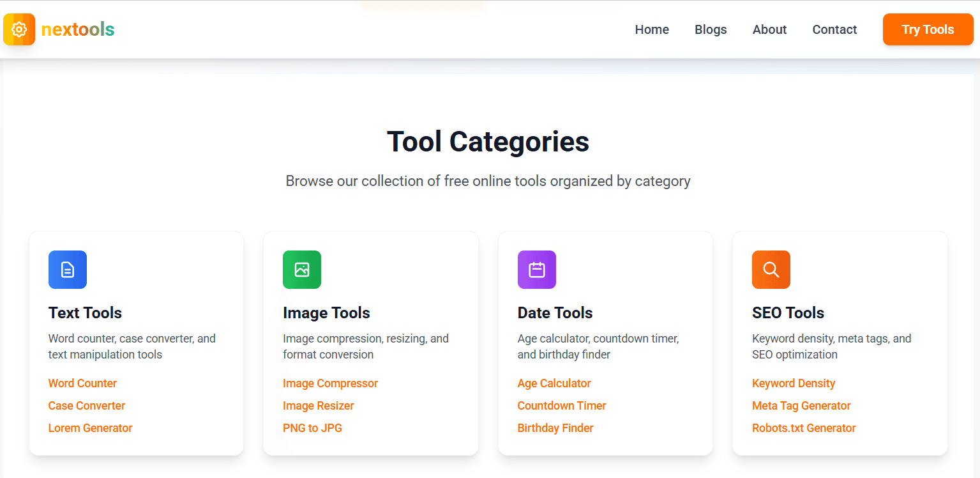980x478 pixels.
Task: Launch the Image Compressor
Action: 330,383
